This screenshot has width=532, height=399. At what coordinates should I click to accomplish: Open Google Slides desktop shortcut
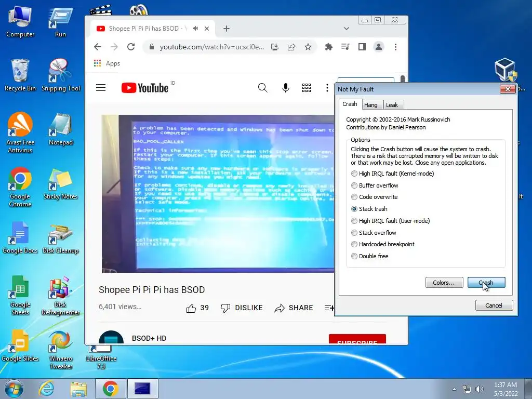[20, 346]
